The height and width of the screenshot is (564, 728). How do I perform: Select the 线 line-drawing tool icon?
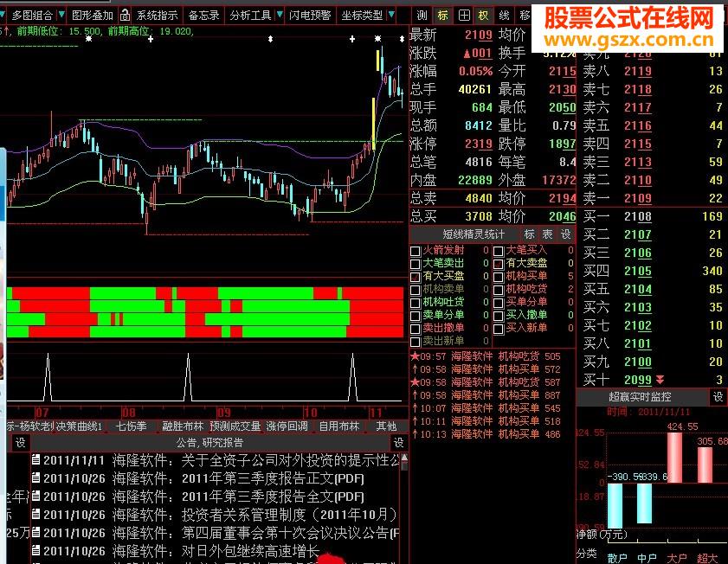pyautogui.click(x=502, y=15)
